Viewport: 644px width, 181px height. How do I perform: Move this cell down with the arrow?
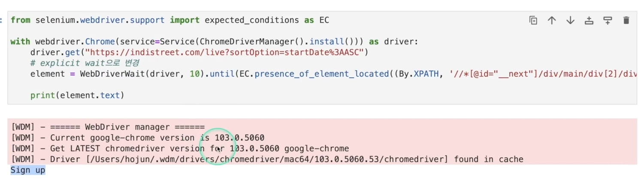570,20
